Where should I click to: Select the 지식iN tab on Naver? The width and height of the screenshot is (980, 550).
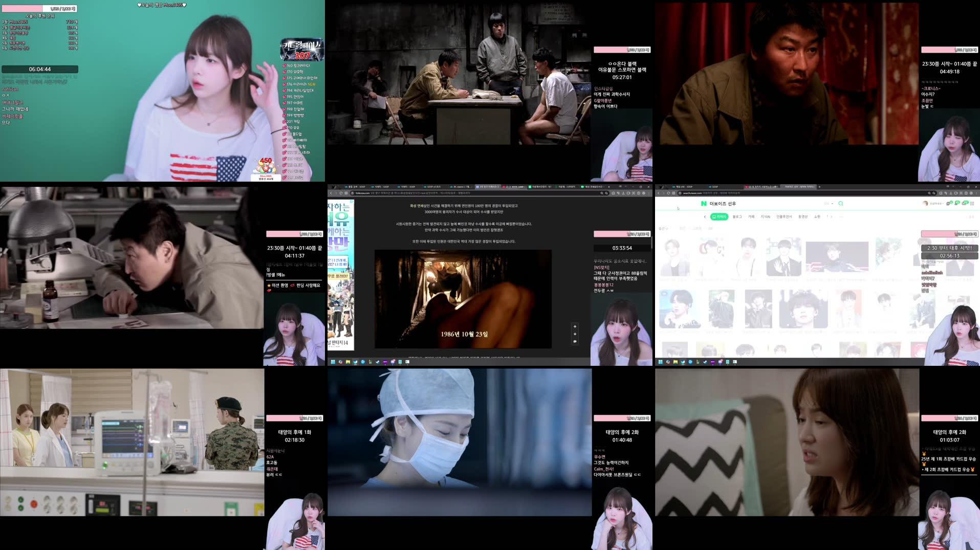765,217
